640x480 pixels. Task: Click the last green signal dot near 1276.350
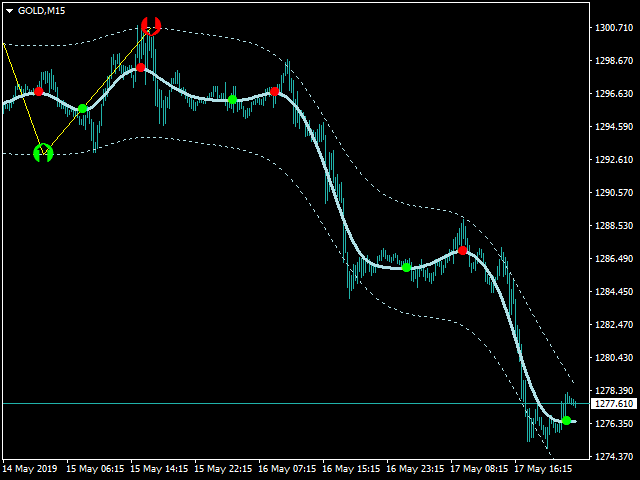[x=566, y=420]
